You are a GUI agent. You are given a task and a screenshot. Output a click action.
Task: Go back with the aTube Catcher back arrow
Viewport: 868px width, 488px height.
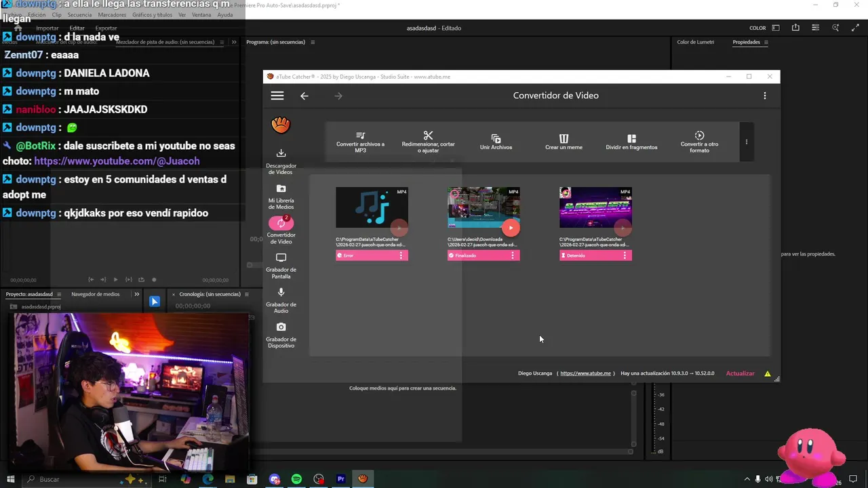(x=304, y=96)
